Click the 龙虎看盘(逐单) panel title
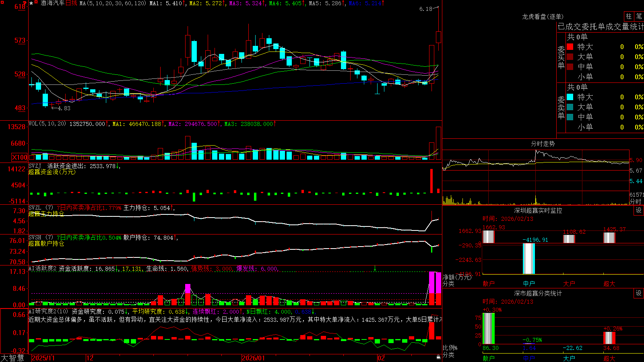The height and width of the screenshot is (362, 644). coord(543,16)
